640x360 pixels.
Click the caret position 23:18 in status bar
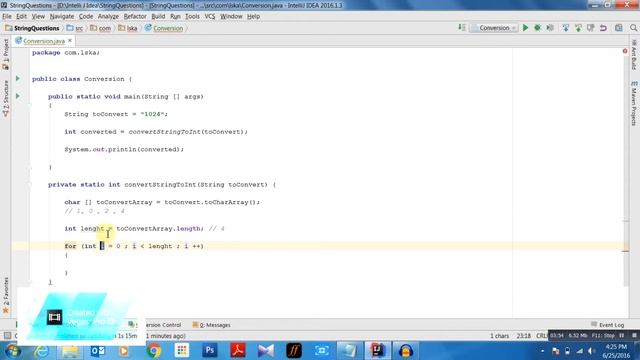coord(524,336)
